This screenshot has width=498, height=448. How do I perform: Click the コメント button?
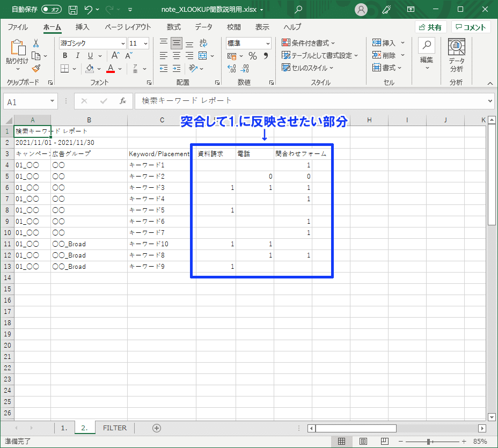[471, 27]
